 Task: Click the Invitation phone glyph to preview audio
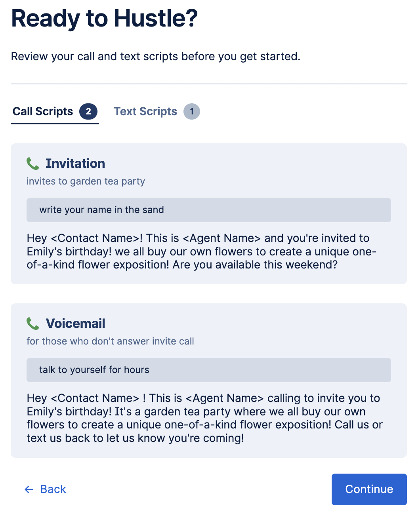click(32, 162)
